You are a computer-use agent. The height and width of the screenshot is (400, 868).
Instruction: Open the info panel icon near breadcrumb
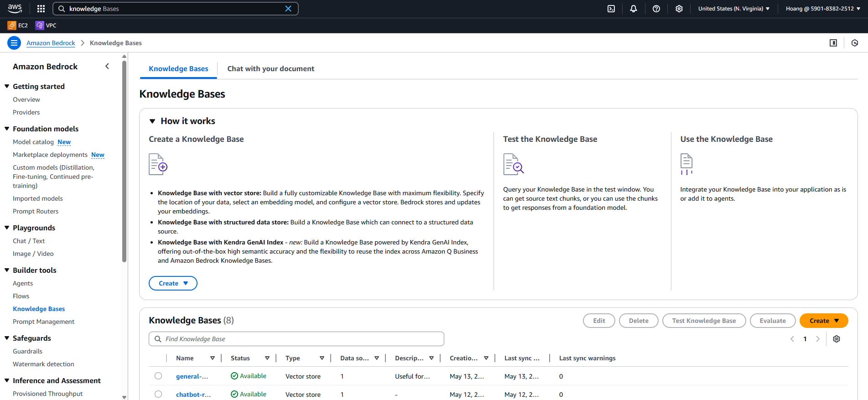point(833,43)
